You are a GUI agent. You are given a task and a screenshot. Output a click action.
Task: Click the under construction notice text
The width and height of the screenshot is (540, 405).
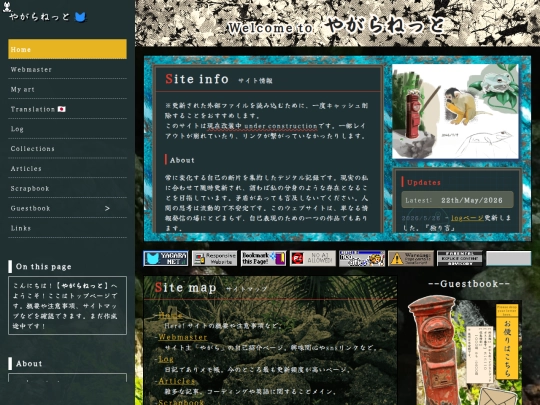coord(262,126)
